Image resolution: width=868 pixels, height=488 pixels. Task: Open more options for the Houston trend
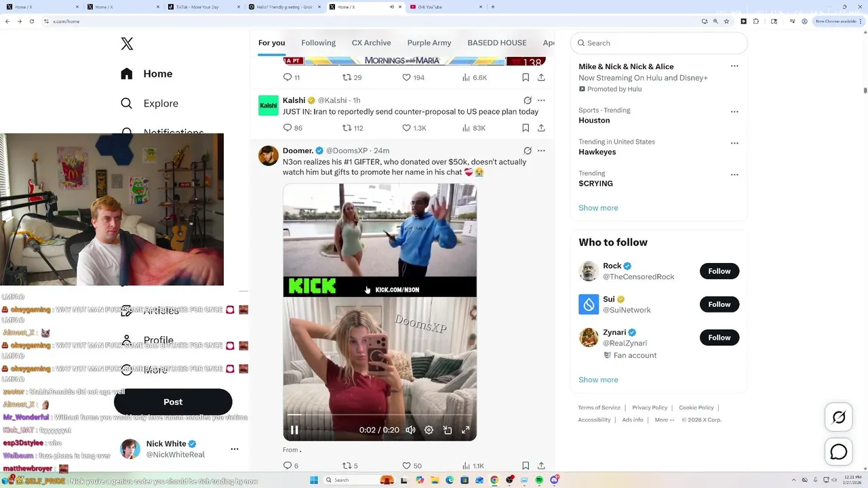(x=734, y=111)
